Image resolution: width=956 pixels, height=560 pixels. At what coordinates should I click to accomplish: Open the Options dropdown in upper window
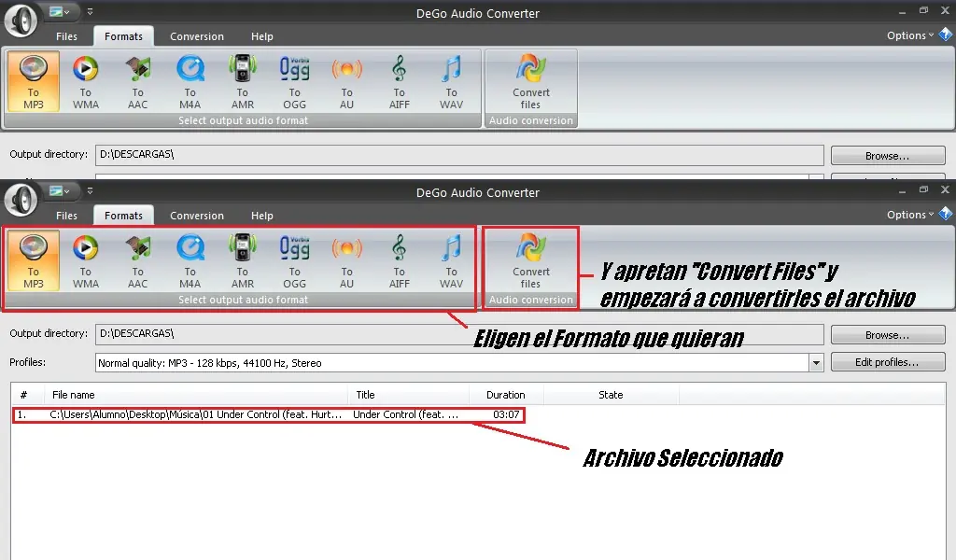[x=909, y=35]
